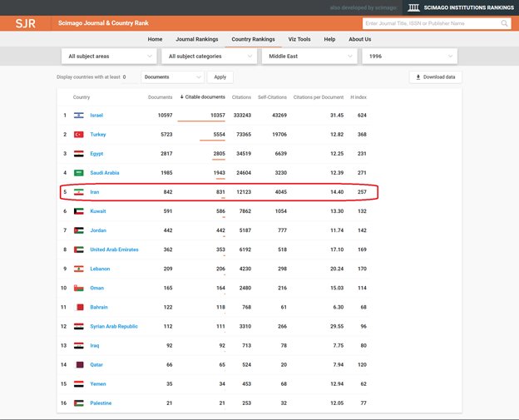Click the Israel flag icon
Image resolution: width=519 pixels, height=420 pixels.
[79, 115]
